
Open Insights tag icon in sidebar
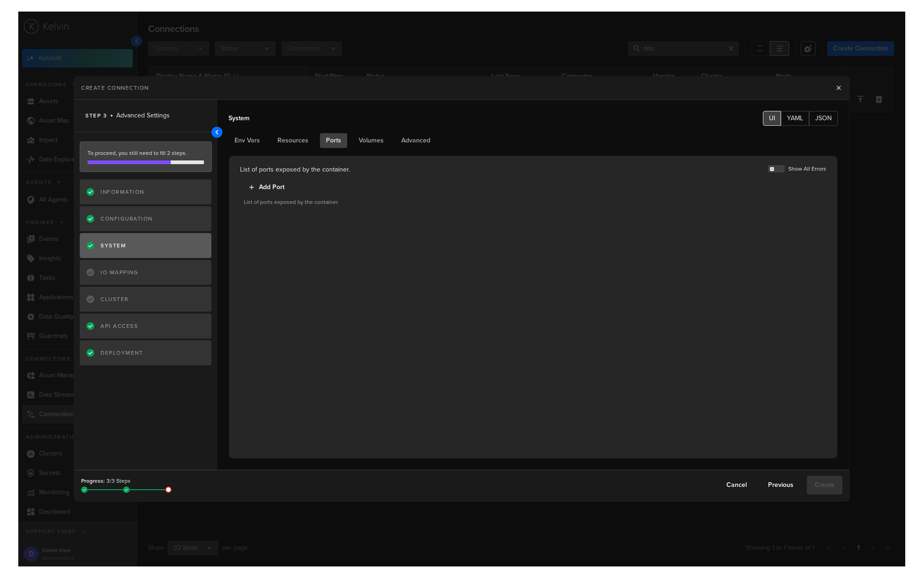(x=31, y=258)
